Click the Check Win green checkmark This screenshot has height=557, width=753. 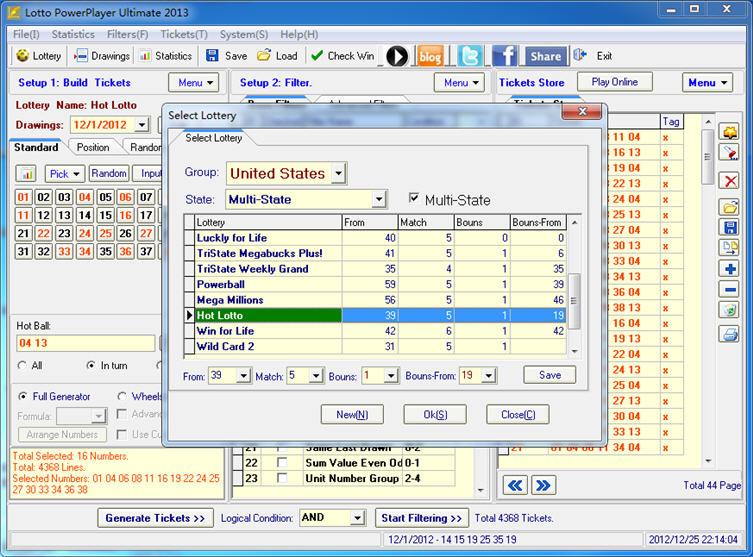click(x=316, y=56)
